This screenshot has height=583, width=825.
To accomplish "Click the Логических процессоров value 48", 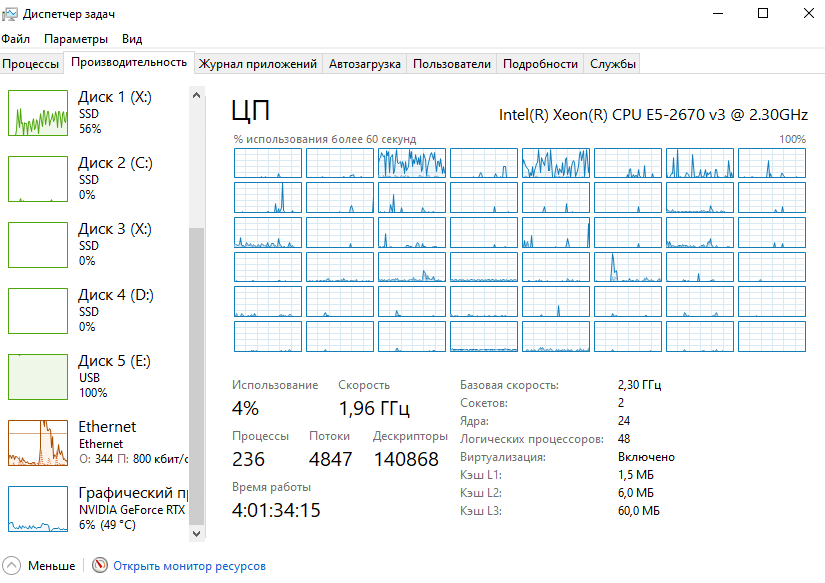I will coord(624,439).
